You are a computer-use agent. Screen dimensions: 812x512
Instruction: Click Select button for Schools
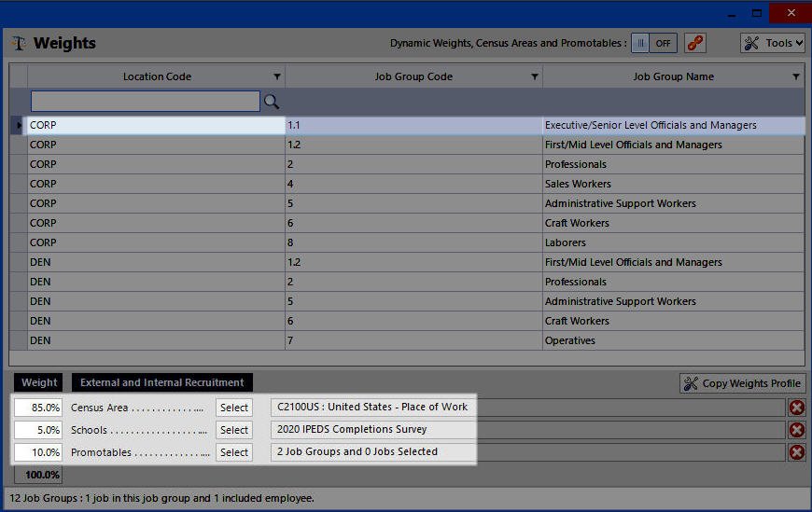pyautogui.click(x=234, y=430)
